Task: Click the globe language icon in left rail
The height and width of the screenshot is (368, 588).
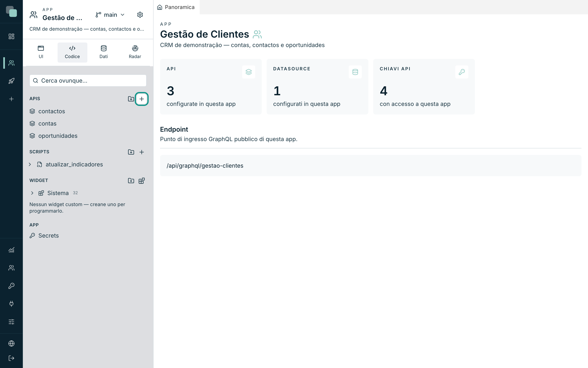Action: (11, 343)
